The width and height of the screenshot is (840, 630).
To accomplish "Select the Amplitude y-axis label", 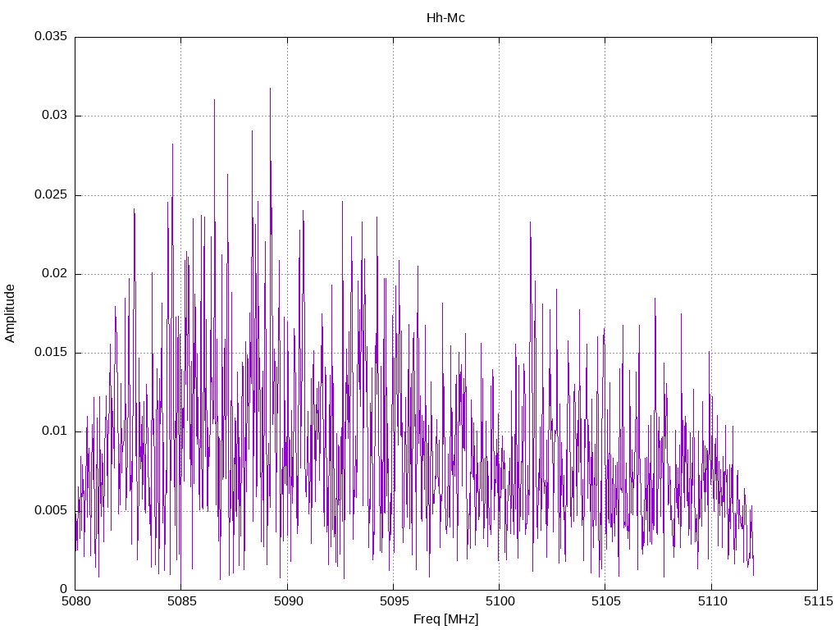I will [x=11, y=313].
